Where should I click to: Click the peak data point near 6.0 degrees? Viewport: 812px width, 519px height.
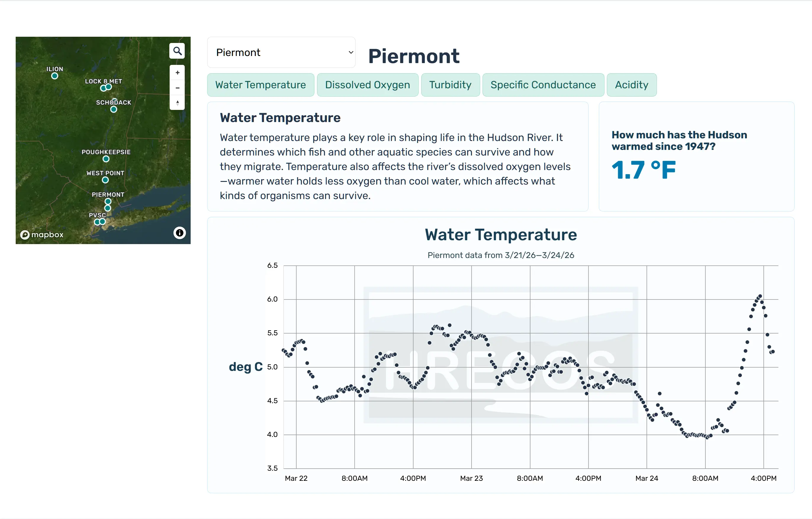pyautogui.click(x=760, y=296)
